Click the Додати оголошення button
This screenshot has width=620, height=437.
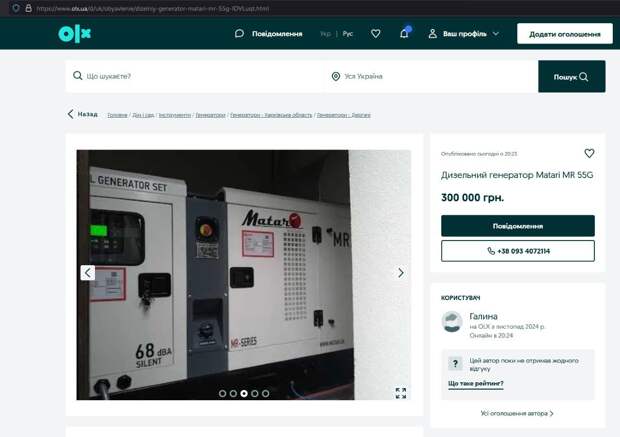tap(565, 34)
